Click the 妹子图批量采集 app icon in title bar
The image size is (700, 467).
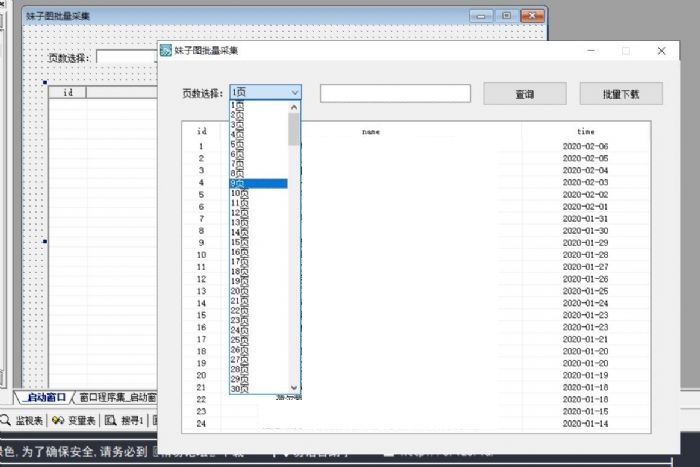point(166,50)
